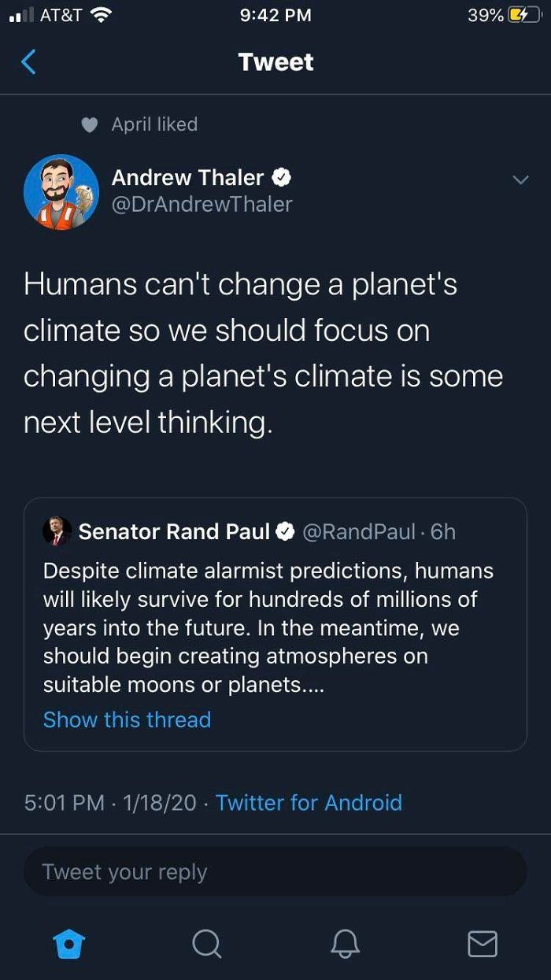The height and width of the screenshot is (980, 551).
Task: Open the Home feed icon
Action: coord(69,944)
